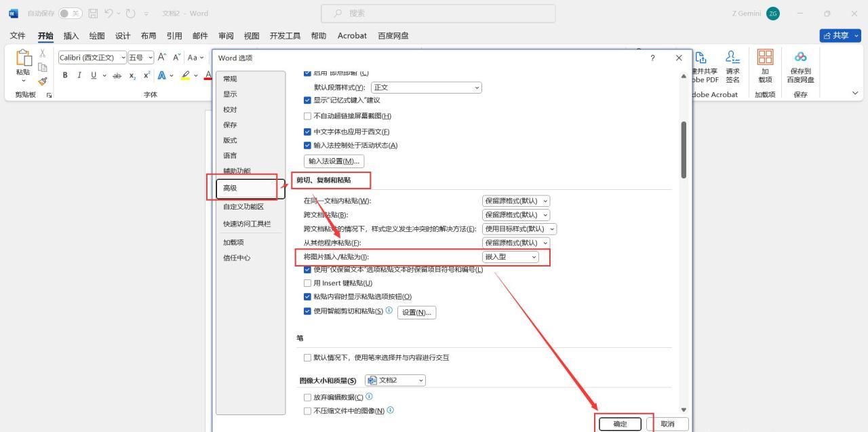The image size is (868, 432).
Task: Open insert picture as 嵌入型 dropdown
Action: (511, 257)
